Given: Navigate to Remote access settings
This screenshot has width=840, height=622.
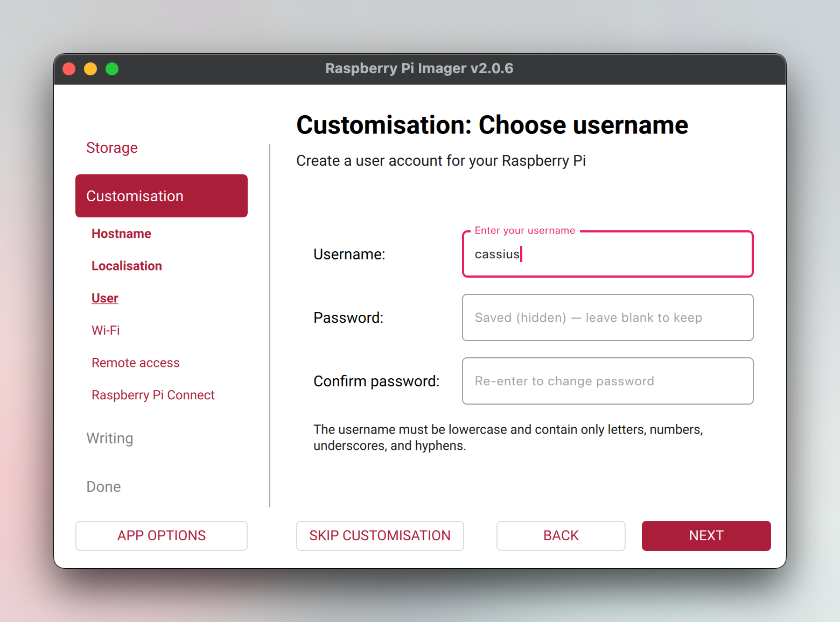Looking at the screenshot, I should pyautogui.click(x=136, y=363).
